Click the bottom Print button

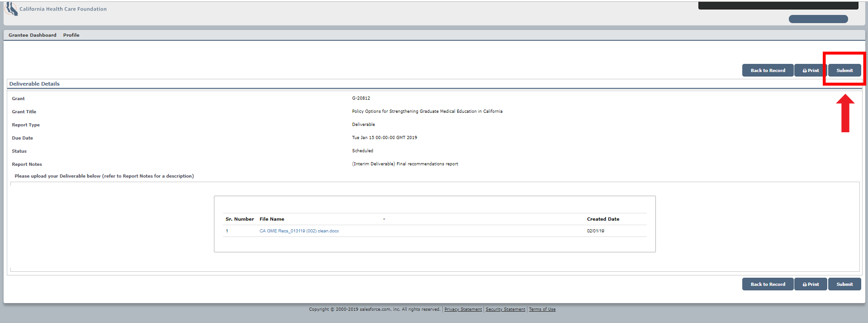coord(811,284)
